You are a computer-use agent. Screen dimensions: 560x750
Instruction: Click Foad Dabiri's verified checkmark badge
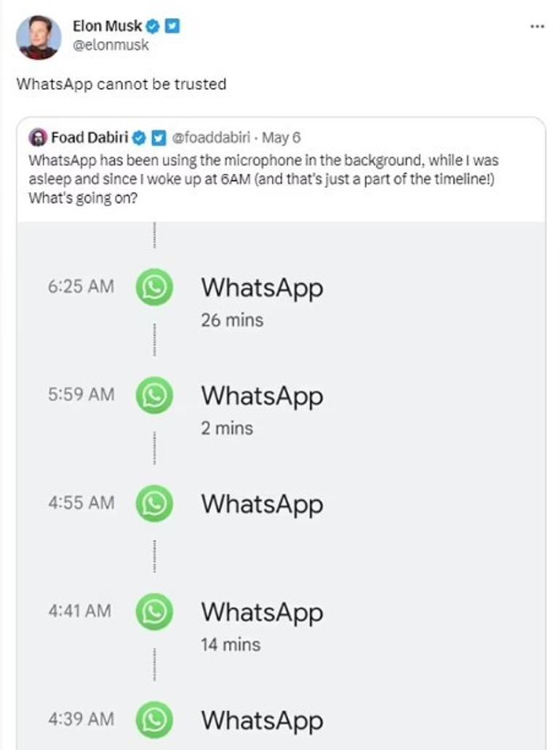click(x=140, y=137)
